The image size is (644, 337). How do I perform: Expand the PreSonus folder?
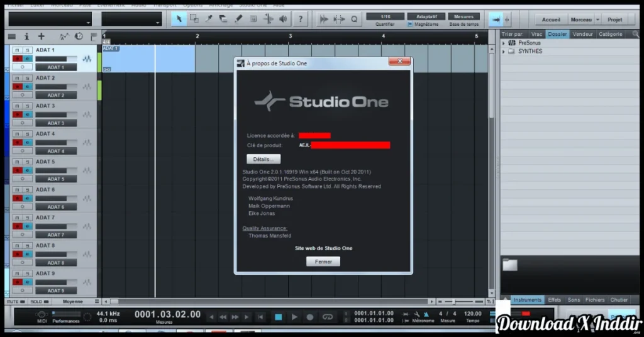504,43
